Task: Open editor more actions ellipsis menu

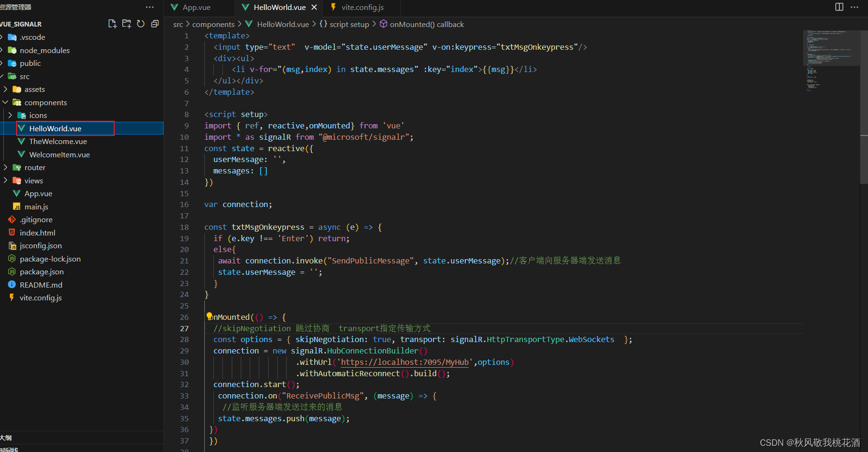Action: [855, 7]
